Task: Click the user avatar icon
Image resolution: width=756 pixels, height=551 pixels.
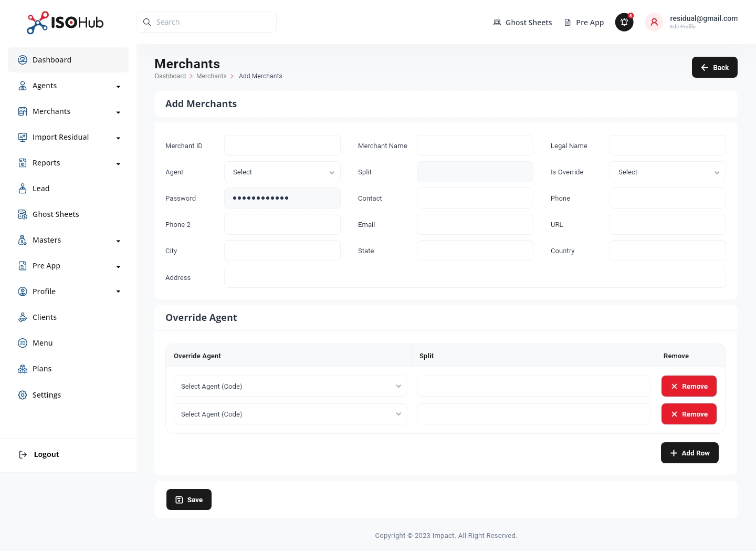Action: click(654, 22)
